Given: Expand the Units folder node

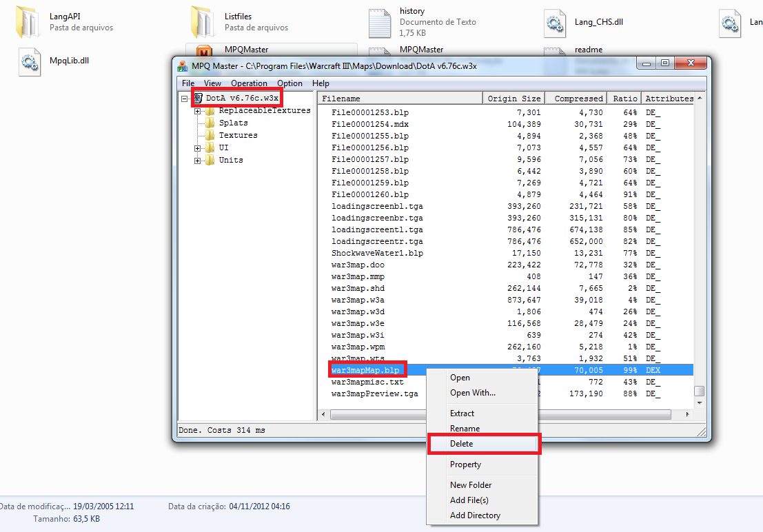Looking at the screenshot, I should click(x=198, y=160).
